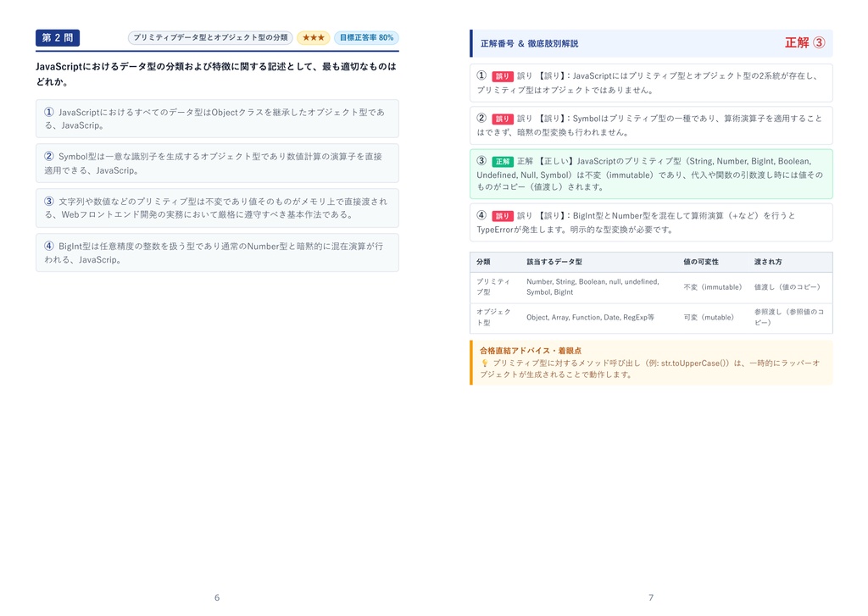Click the highlighted explanation ③ about immutable primitives

[x=651, y=174]
